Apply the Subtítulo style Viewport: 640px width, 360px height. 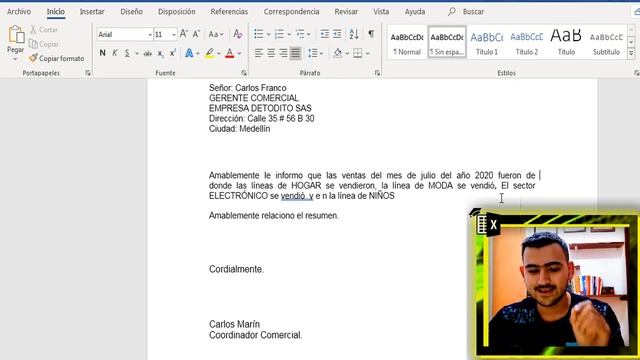(x=606, y=42)
